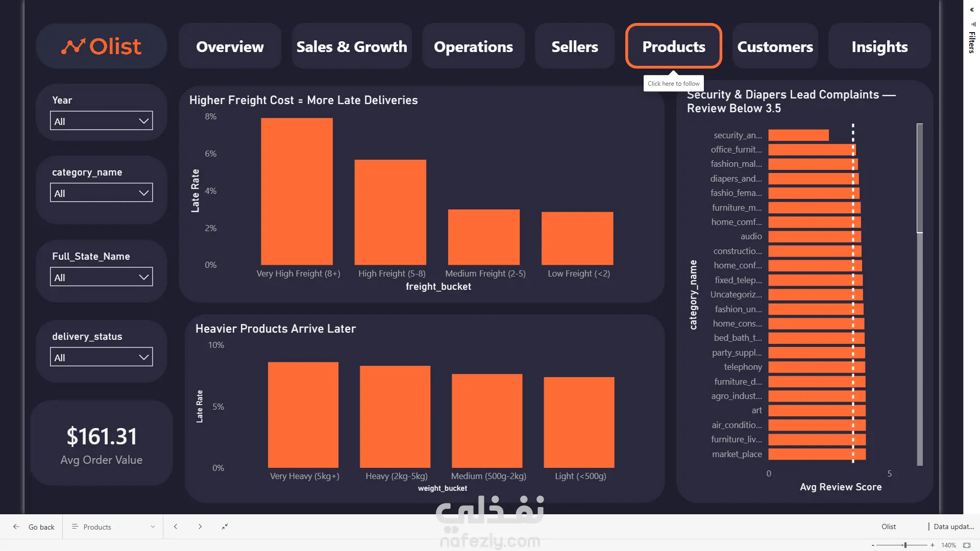Click the zoom in plus icon
980x551 pixels.
[x=933, y=545]
